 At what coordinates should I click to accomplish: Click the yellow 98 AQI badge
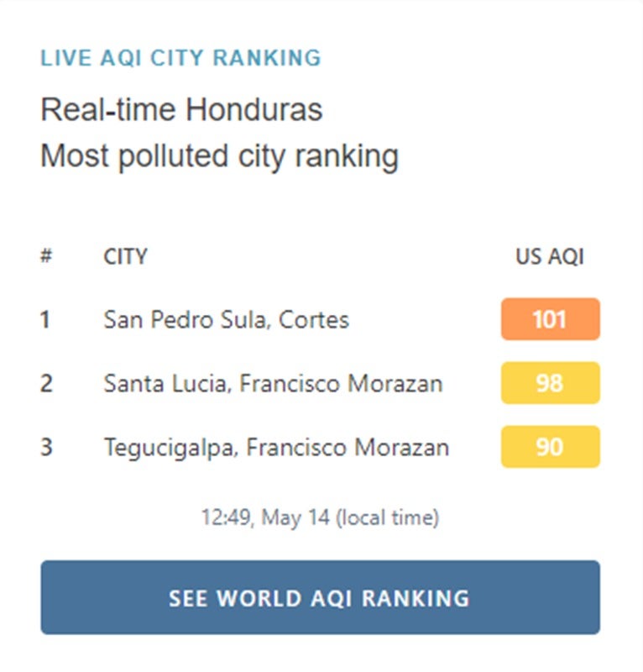point(550,383)
